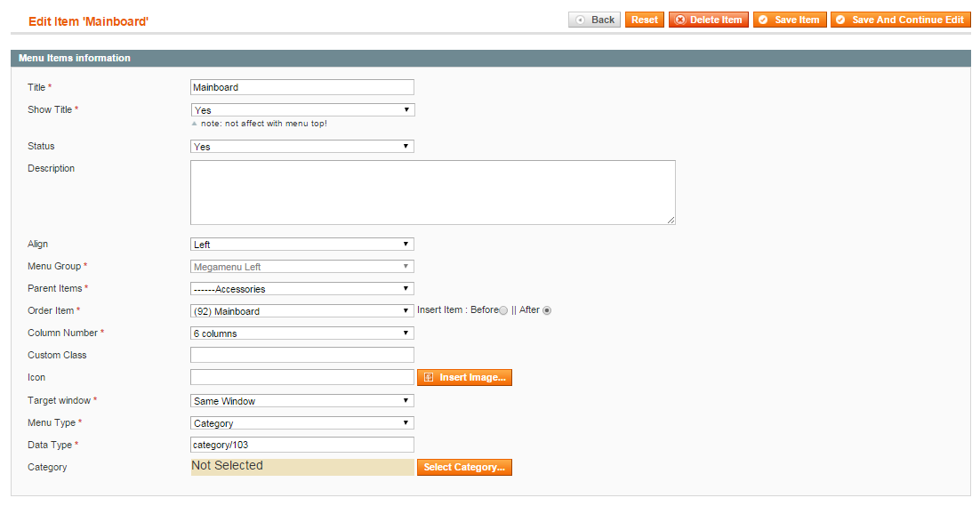Open the Show Title dropdown
This screenshot has width=980, height=506.
pyautogui.click(x=301, y=110)
